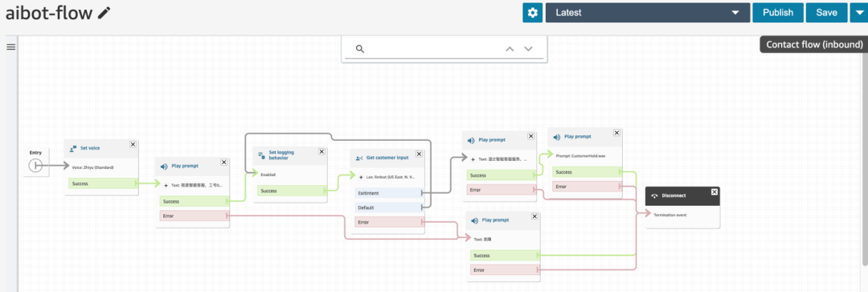Click the 'Set voice' block title

coord(90,149)
